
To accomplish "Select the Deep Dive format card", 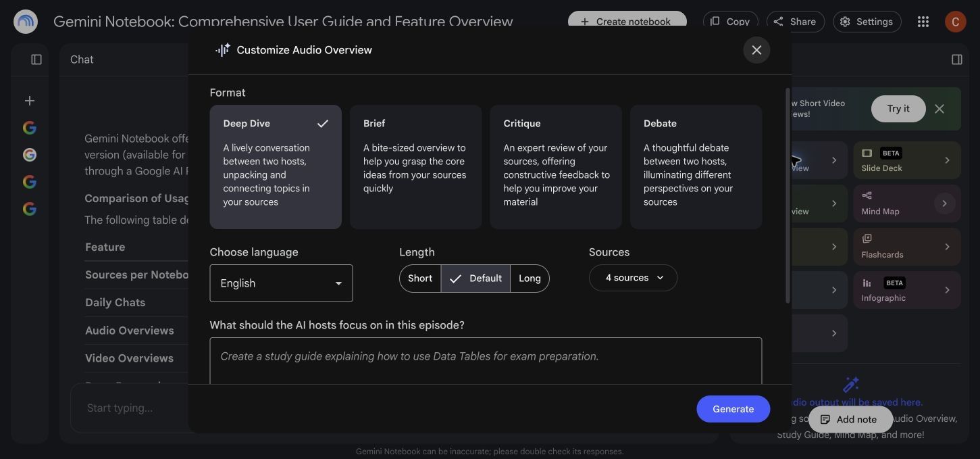I will [276, 167].
